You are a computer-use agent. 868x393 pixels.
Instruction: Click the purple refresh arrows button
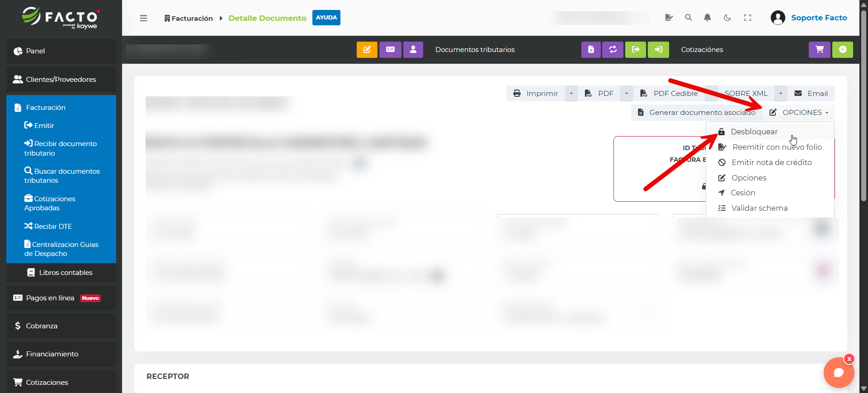point(613,50)
